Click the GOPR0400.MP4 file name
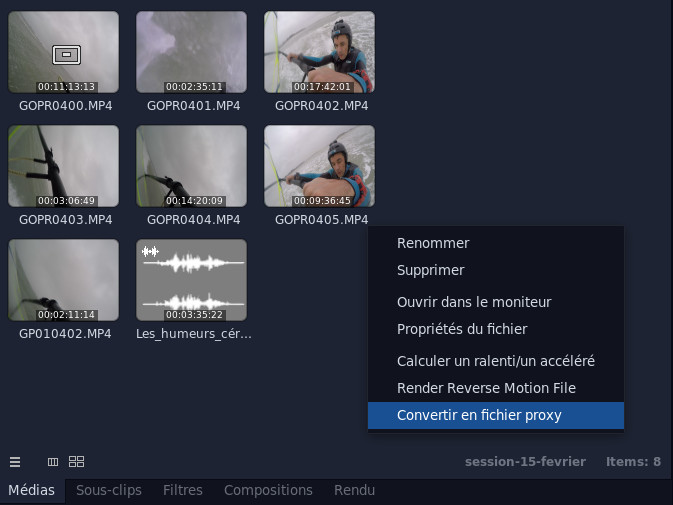The width and height of the screenshot is (673, 505). click(x=66, y=106)
